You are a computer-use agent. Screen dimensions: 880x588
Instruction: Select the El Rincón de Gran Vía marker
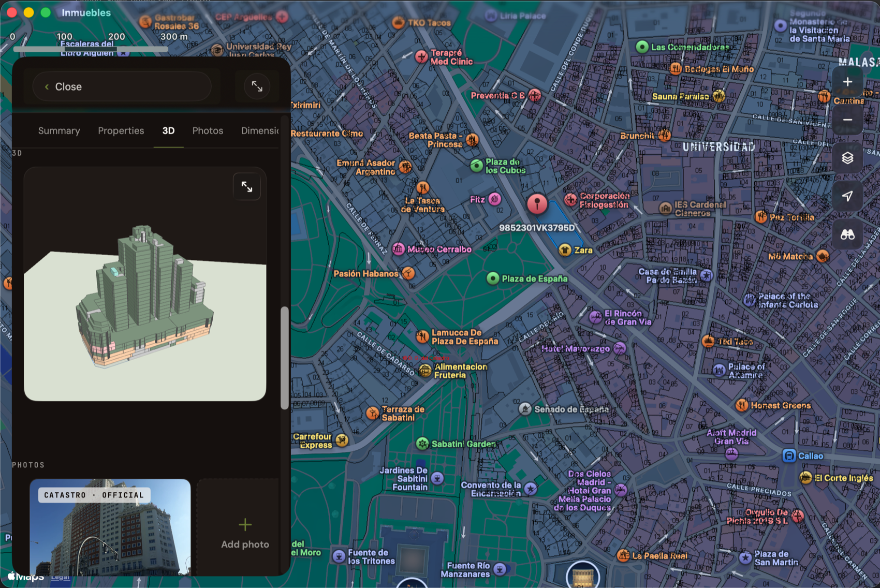pos(596,317)
